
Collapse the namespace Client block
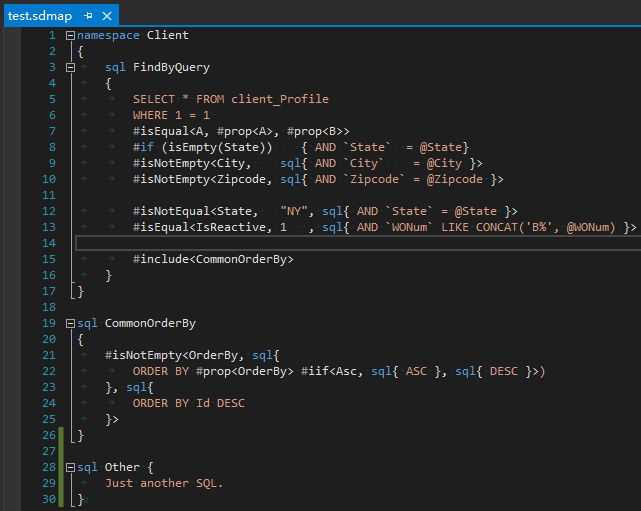click(70, 36)
